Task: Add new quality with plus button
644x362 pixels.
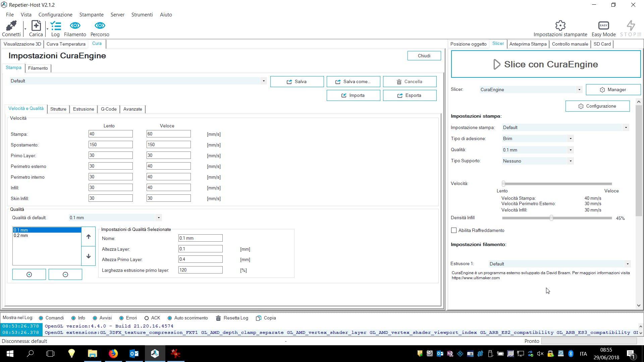Action: click(x=29, y=275)
